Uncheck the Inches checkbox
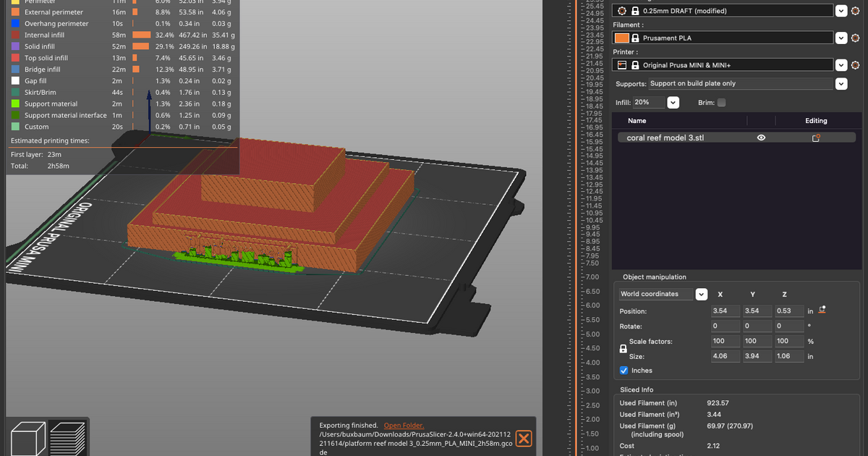This screenshot has height=456, width=868. (x=624, y=370)
